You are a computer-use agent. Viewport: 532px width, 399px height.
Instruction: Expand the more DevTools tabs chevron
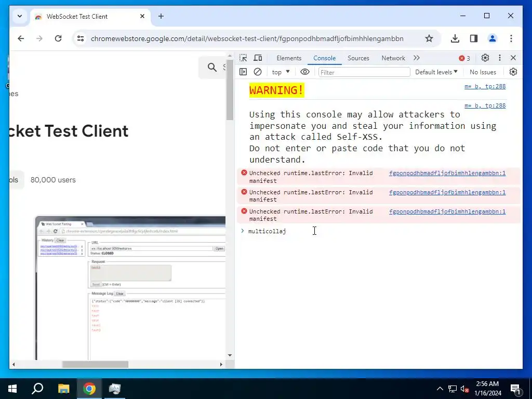coord(417,58)
